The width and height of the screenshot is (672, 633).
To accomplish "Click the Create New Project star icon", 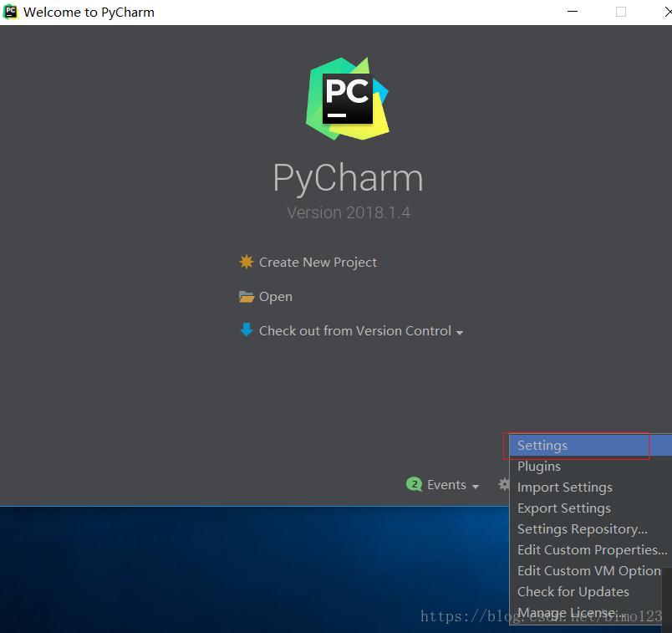I will pyautogui.click(x=247, y=262).
